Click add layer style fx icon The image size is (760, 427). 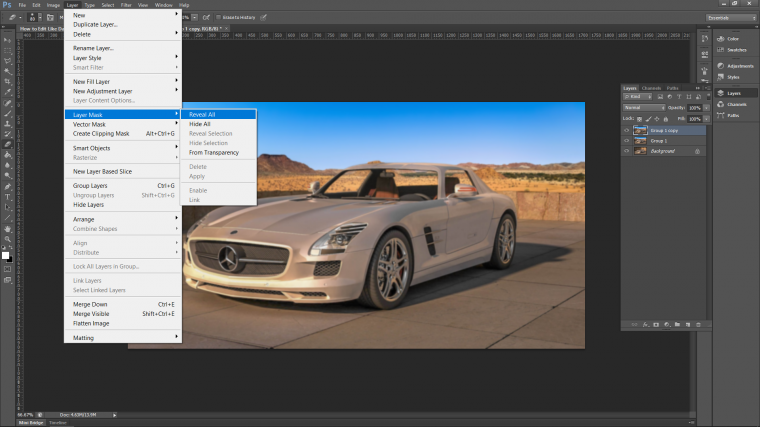646,325
